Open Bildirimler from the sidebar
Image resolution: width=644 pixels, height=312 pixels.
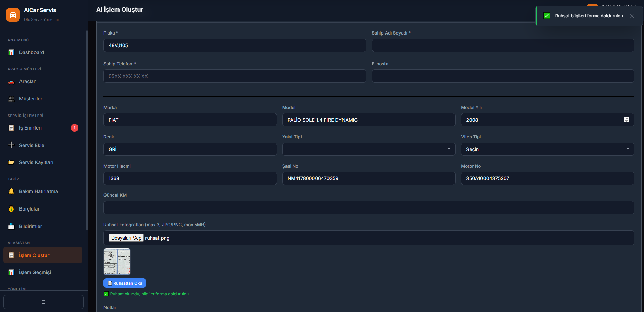(43, 226)
